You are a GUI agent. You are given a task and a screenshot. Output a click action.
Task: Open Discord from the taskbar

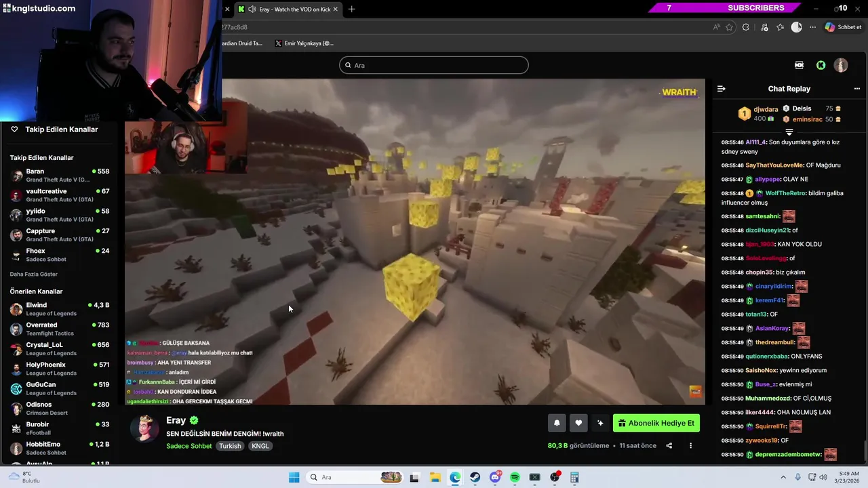click(x=495, y=477)
